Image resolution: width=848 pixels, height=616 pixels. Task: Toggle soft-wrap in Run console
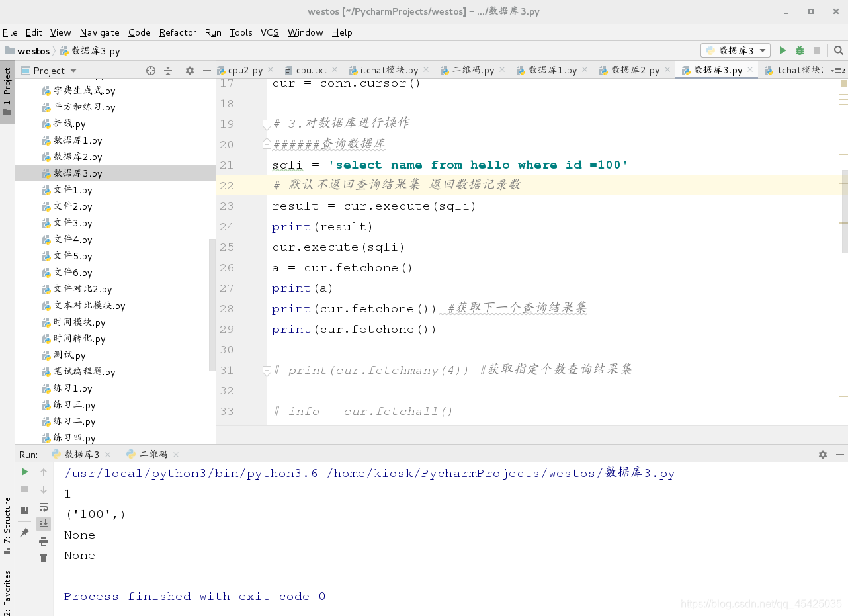[44, 507]
